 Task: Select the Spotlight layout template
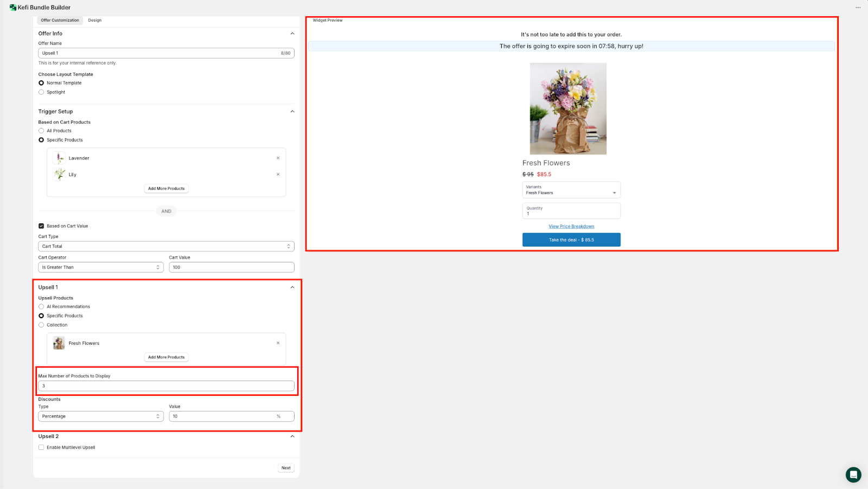[41, 92]
